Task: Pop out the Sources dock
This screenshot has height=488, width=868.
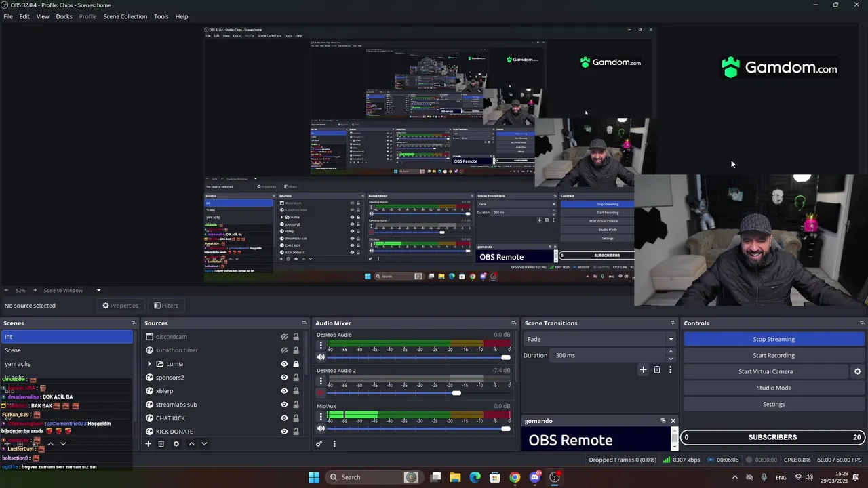Action: 304,323
